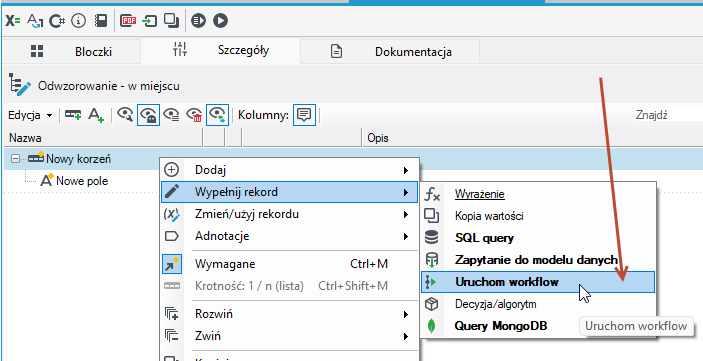Collapse the 'Nowy korzeń' tree node
This screenshot has height=361, width=703.
pyautogui.click(x=15, y=159)
